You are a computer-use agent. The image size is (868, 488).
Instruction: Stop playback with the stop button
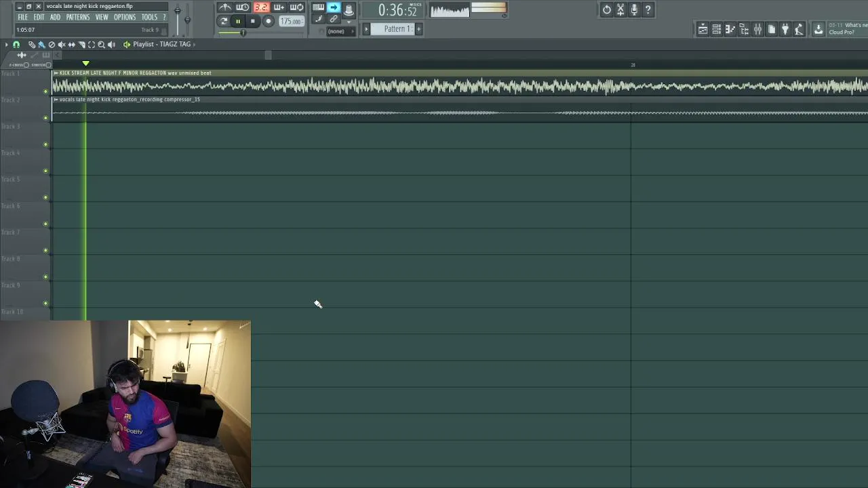252,21
